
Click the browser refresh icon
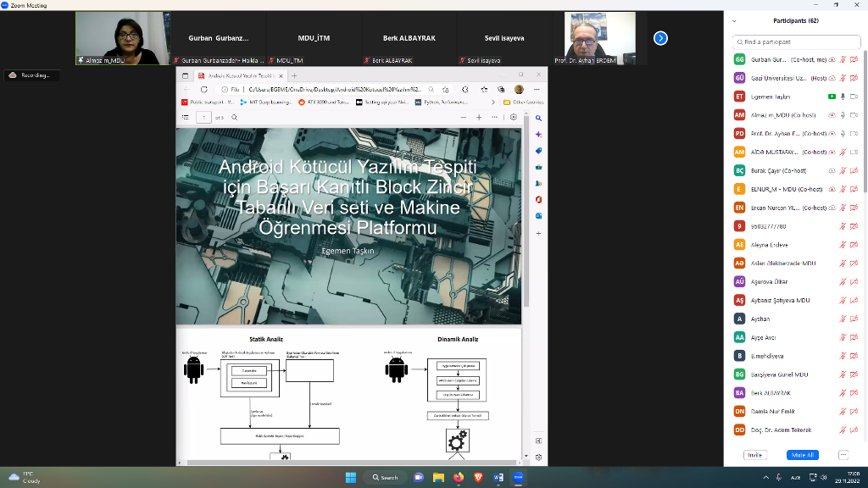coord(203,89)
